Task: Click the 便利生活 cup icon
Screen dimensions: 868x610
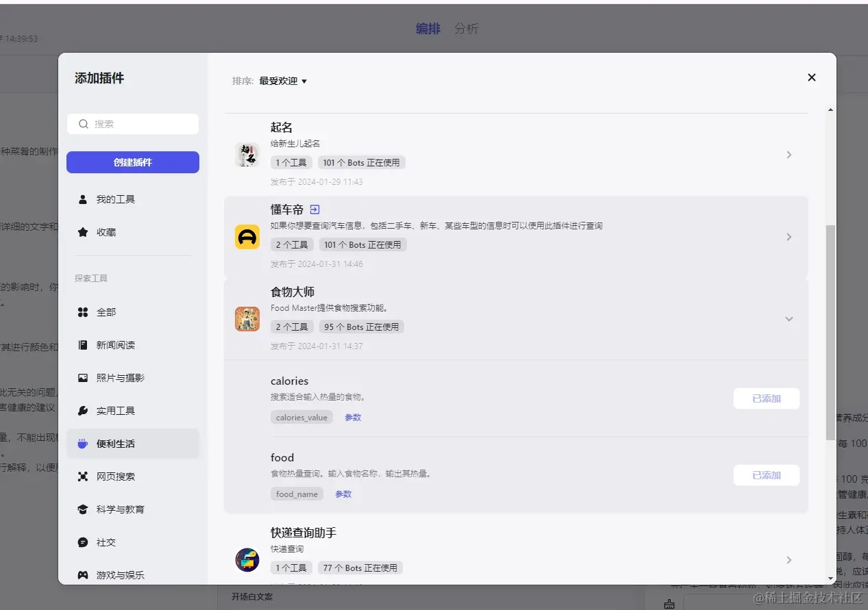Action: (83, 444)
